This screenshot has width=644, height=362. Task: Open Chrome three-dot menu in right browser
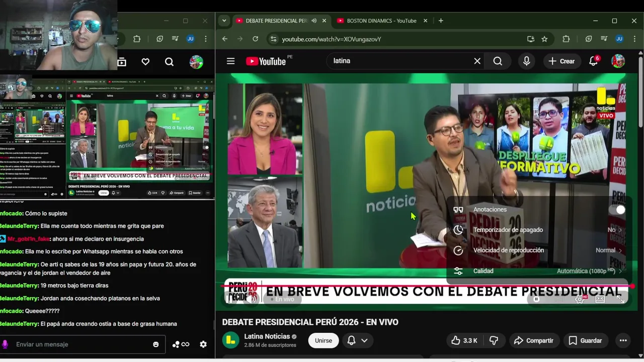(634, 39)
